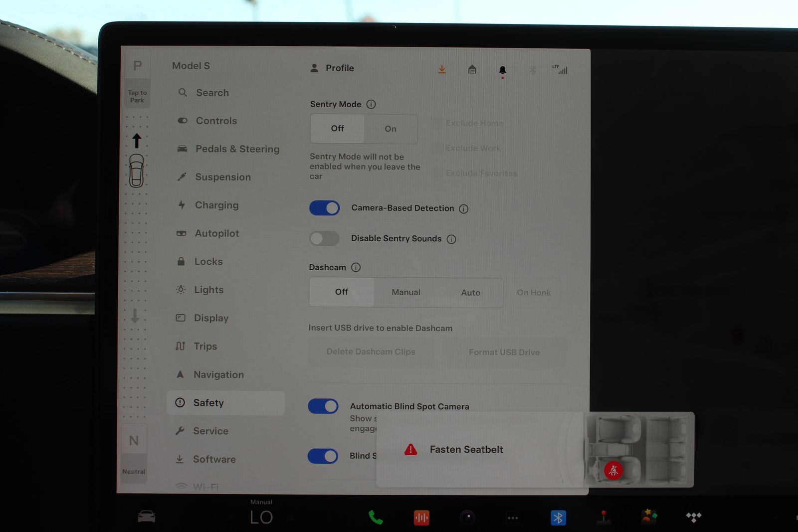798x532 pixels.
Task: Set Dashcam to Auto
Action: point(470,293)
